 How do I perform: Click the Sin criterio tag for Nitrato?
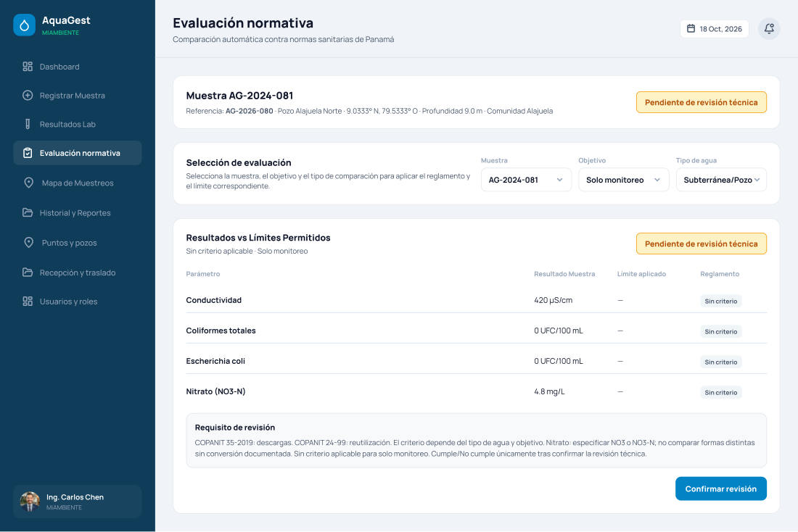tap(720, 393)
